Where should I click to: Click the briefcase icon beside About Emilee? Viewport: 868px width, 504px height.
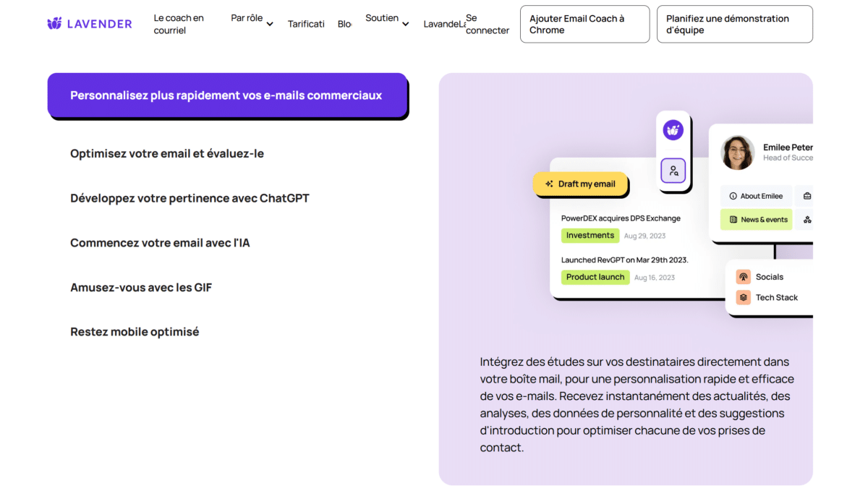[x=807, y=196]
